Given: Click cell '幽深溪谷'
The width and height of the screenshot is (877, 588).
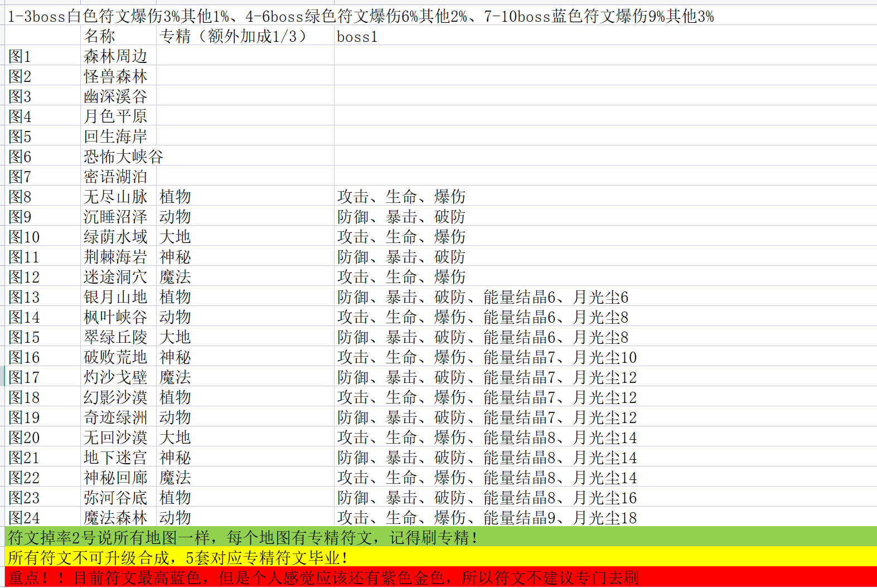Looking at the screenshot, I should click(x=119, y=95).
